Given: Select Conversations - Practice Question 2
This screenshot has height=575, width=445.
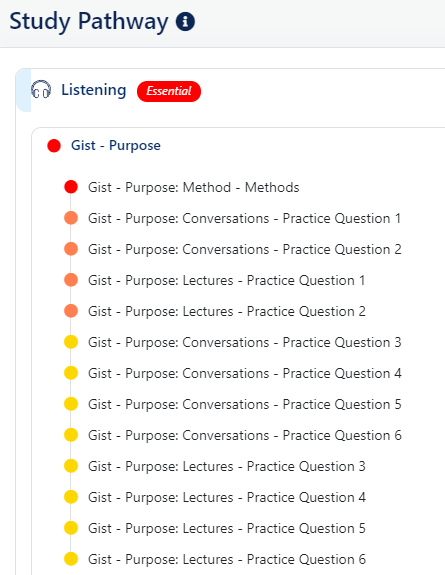Looking at the screenshot, I should [244, 249].
